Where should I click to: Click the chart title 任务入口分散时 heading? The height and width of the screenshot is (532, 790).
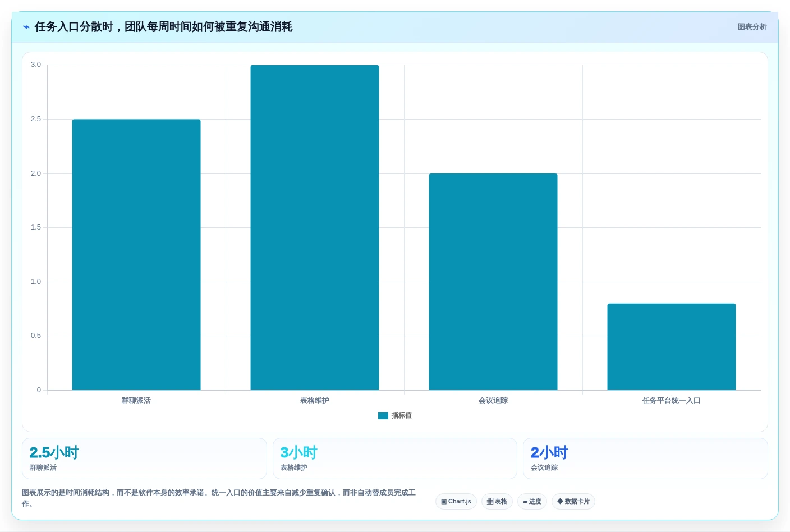coord(164,27)
